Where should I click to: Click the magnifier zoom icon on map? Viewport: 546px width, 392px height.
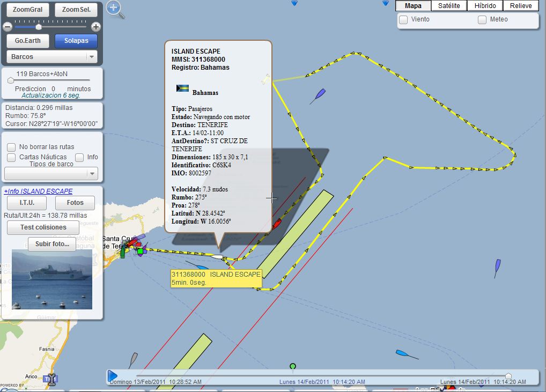pos(116,10)
